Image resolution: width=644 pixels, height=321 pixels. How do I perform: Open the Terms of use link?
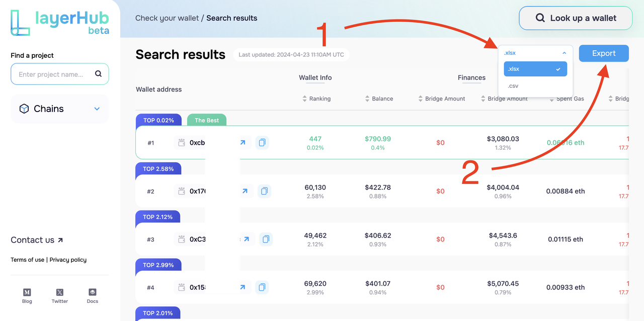27,260
